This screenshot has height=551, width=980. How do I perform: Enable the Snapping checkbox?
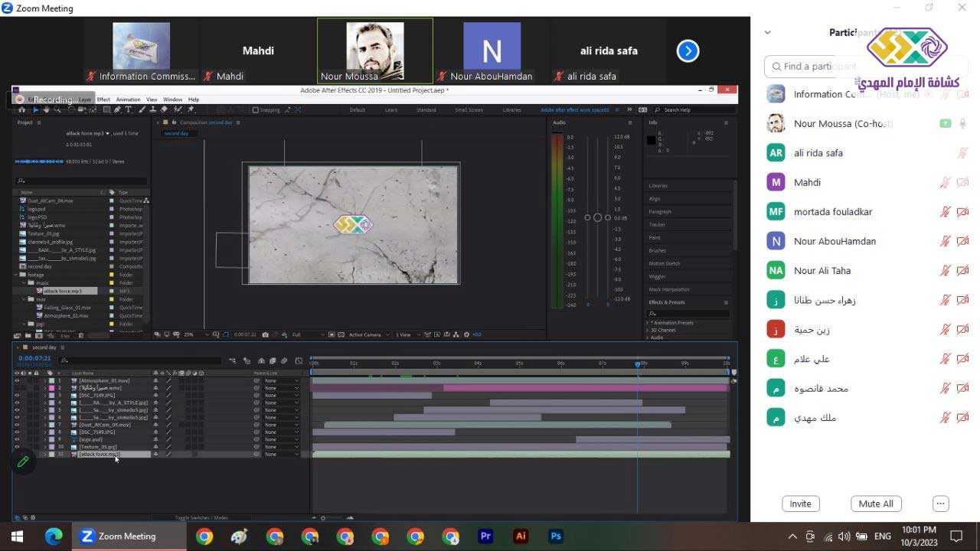coord(256,110)
